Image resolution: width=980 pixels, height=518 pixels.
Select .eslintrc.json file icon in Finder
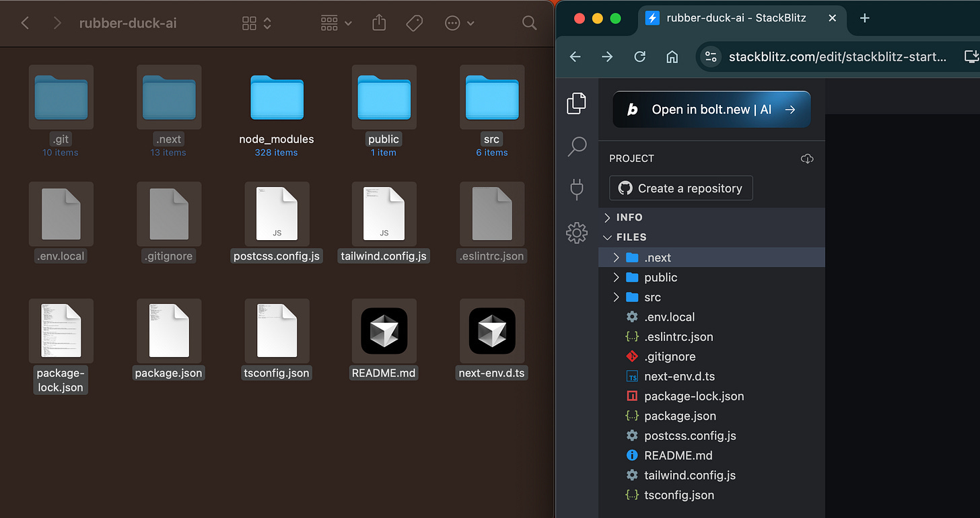click(492, 214)
